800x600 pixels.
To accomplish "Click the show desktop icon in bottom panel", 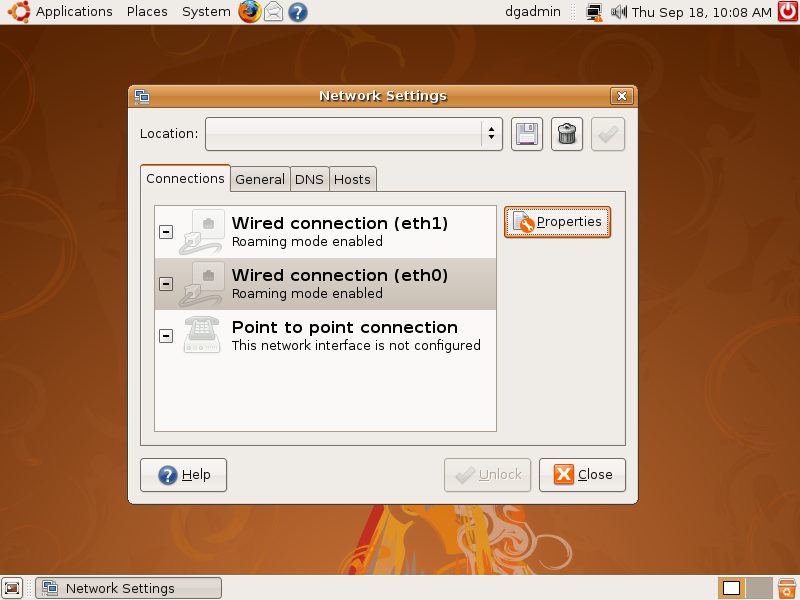I will point(12,588).
